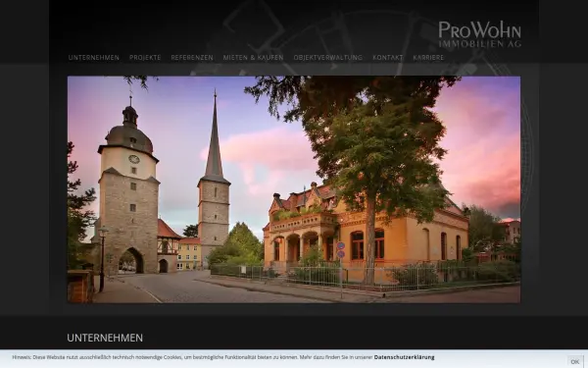The height and width of the screenshot is (368, 588).
Task: Open the Mieten & Kaufen menu
Action: pos(253,58)
